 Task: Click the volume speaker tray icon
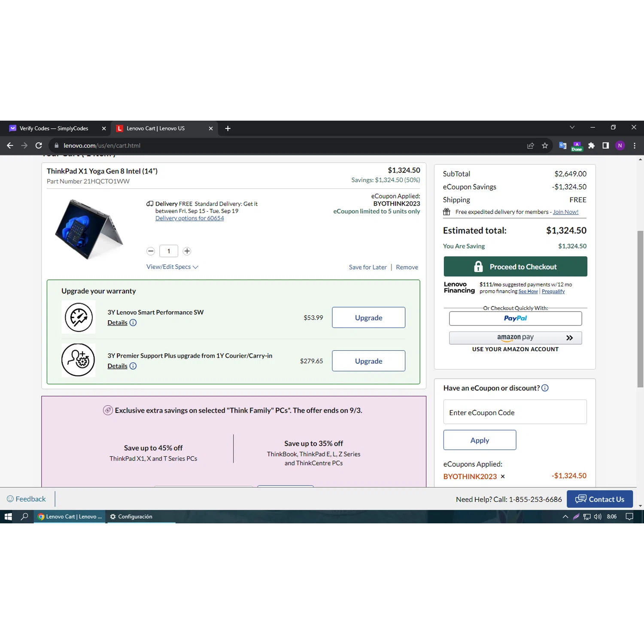pos(598,516)
